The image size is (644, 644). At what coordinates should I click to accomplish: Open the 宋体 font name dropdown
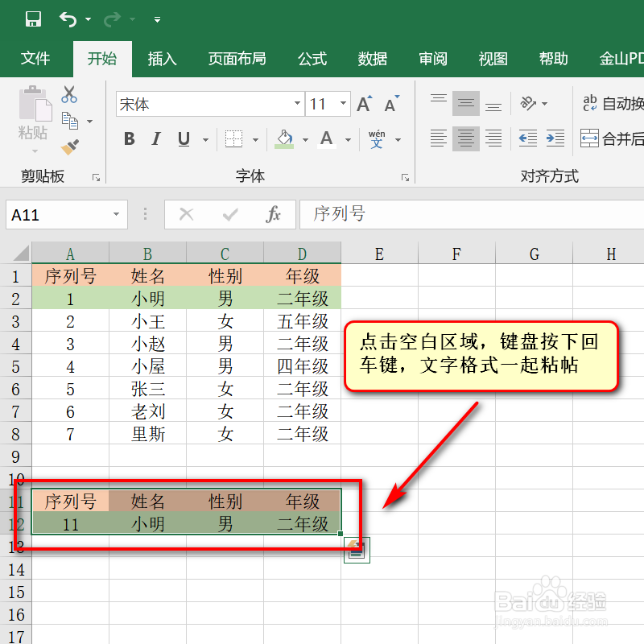pos(297,104)
